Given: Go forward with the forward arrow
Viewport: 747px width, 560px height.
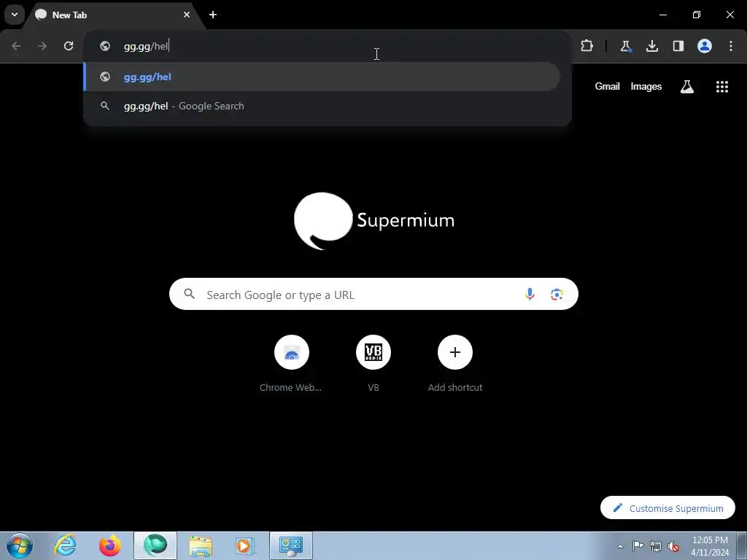Looking at the screenshot, I should click(42, 46).
